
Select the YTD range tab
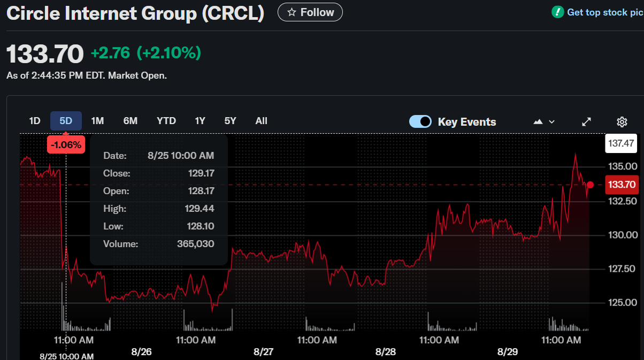point(166,121)
